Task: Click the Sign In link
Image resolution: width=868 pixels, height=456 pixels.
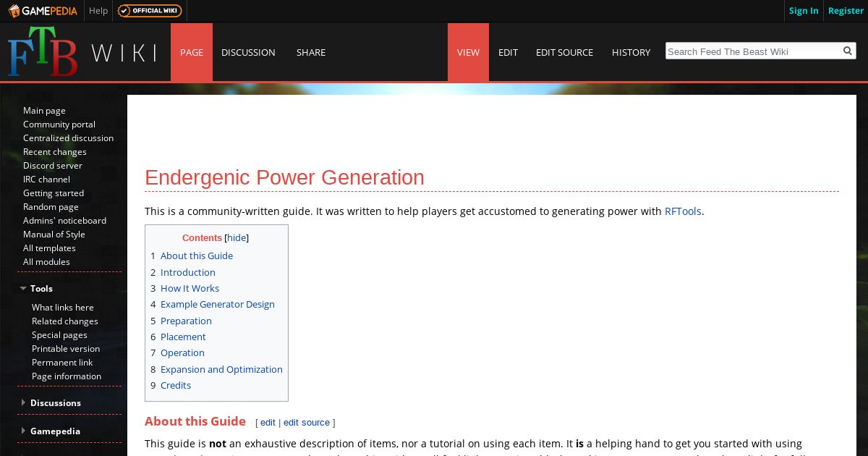Action: (x=804, y=11)
